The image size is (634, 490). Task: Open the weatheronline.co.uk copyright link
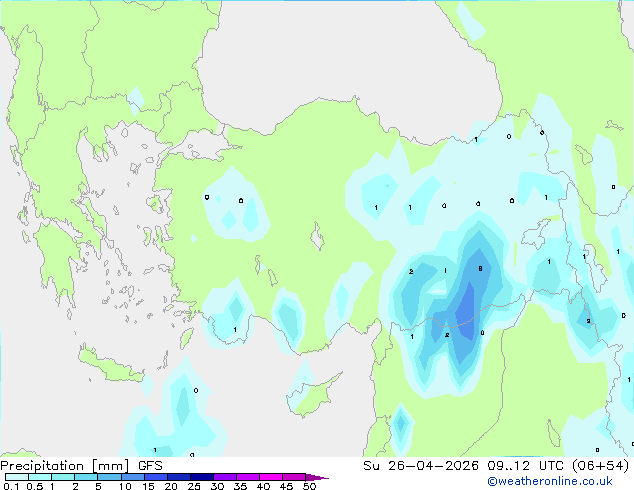click(x=550, y=481)
